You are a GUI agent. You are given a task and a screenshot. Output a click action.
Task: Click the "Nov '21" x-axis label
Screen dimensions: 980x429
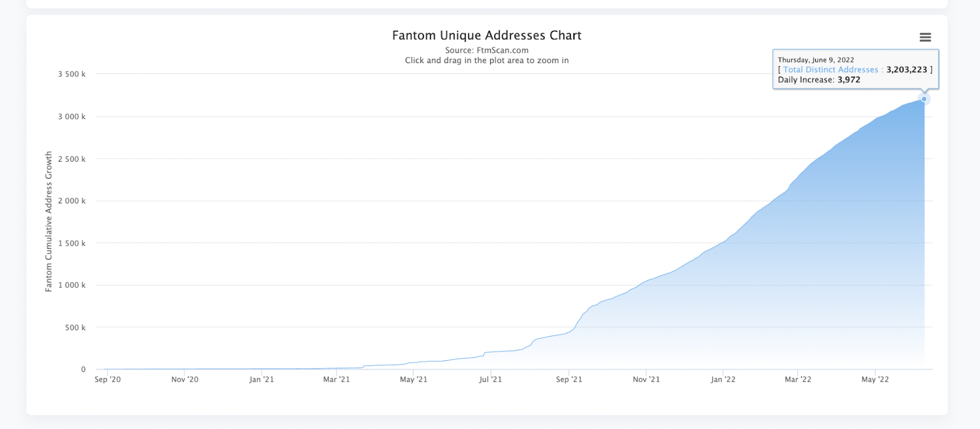(x=646, y=379)
